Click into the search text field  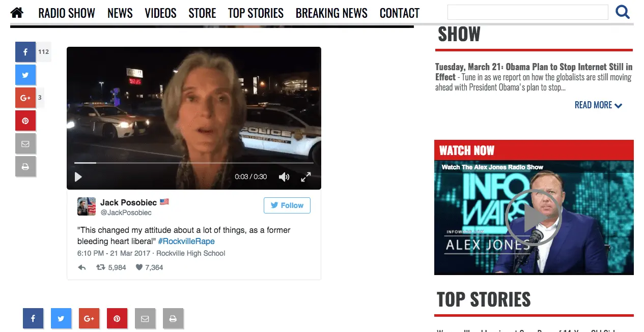click(528, 12)
